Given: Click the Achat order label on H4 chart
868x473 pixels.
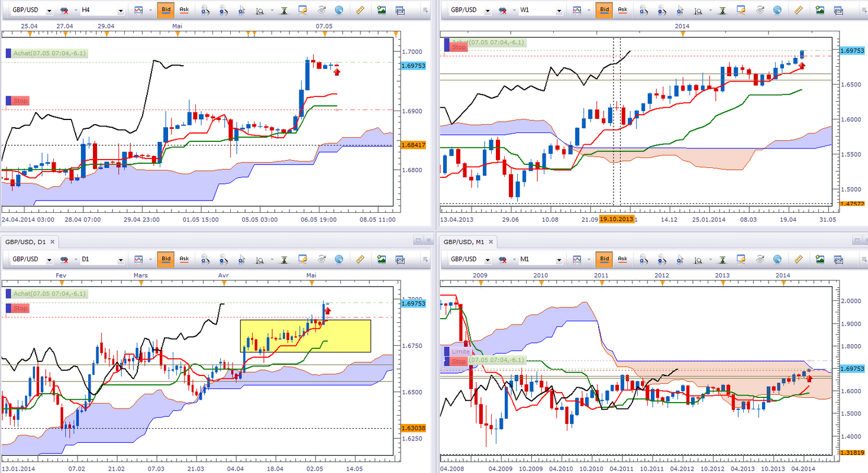Looking at the screenshot, I should pyautogui.click(x=46, y=53).
